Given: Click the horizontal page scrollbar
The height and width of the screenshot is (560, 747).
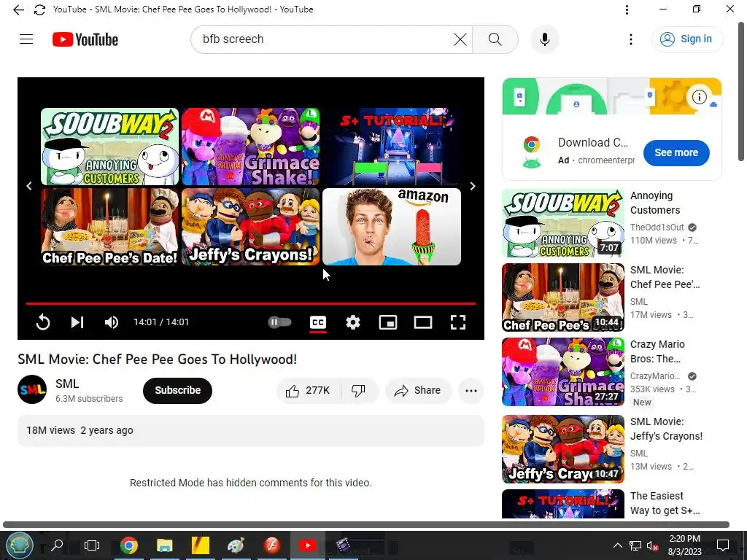Looking at the screenshot, I should click(x=366, y=525).
